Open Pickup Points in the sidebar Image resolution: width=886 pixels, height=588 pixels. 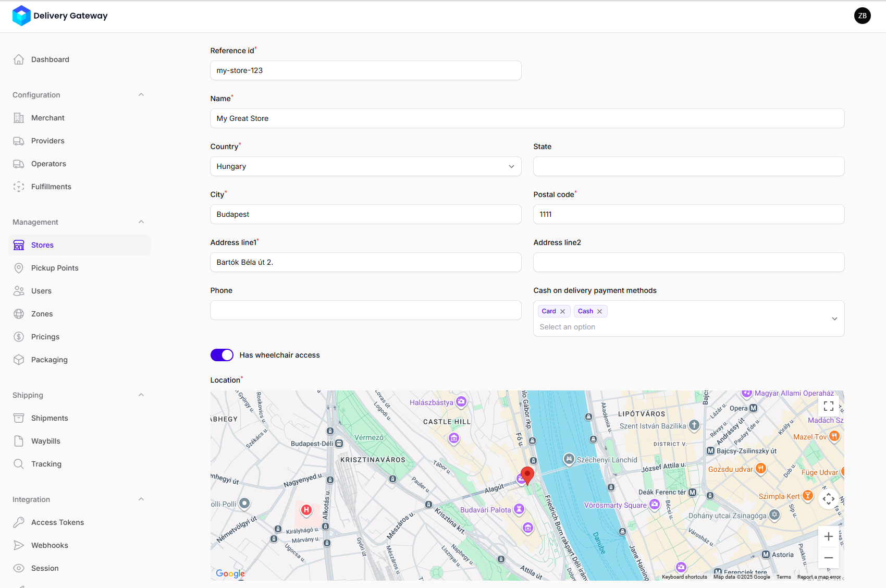pos(55,268)
